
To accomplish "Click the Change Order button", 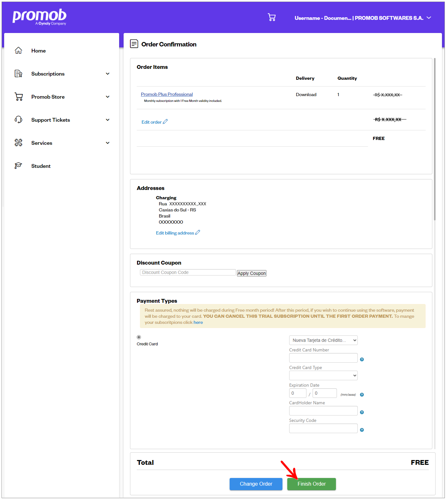I will click(x=256, y=484).
